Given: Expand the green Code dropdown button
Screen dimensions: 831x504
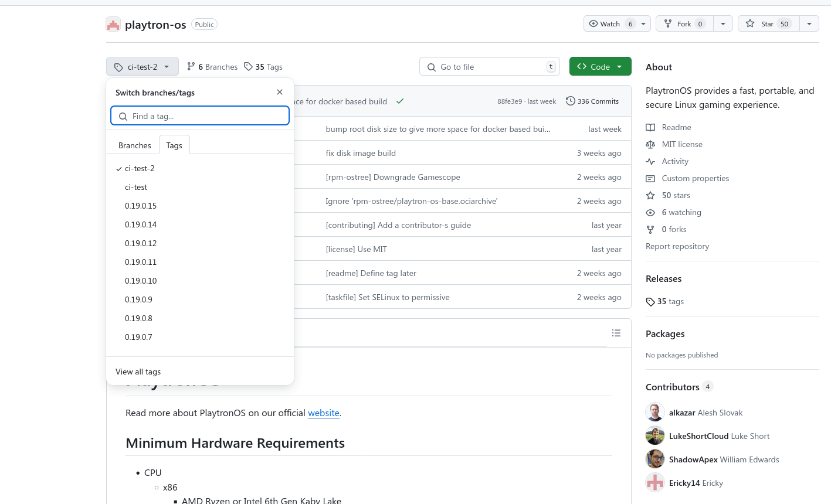Looking at the screenshot, I should coord(601,66).
